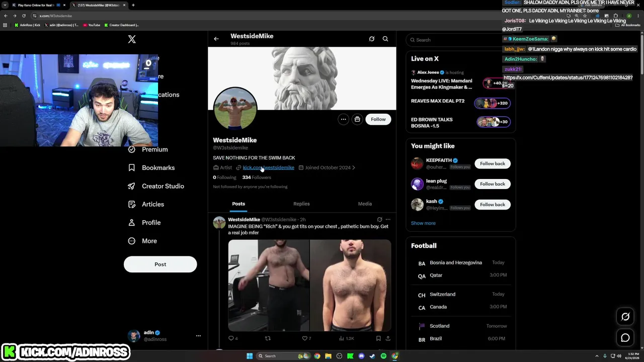Viewport: 644px width, 362px height.
Task: Click the shop bag icon beside Follow
Action: 357,119
